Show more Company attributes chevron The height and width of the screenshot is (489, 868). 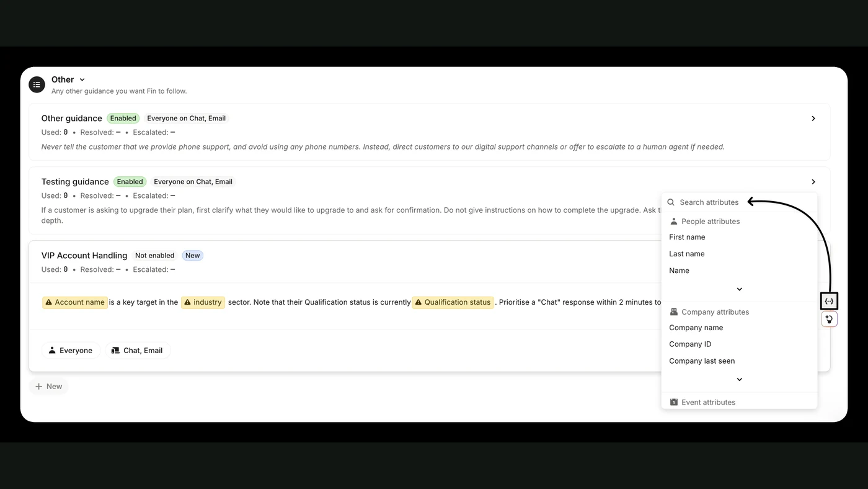pos(739,379)
